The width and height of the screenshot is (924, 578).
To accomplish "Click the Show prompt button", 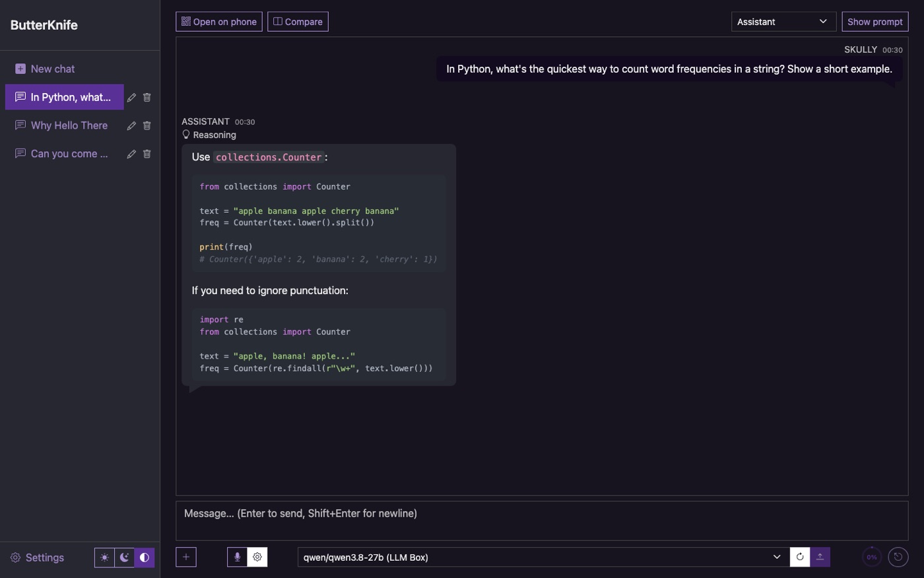I will coord(875,22).
